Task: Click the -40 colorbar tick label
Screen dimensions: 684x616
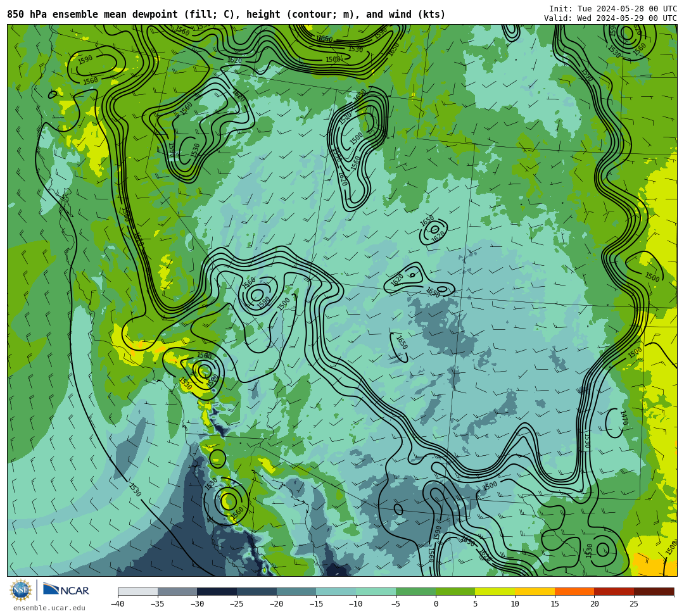Action: point(117,604)
